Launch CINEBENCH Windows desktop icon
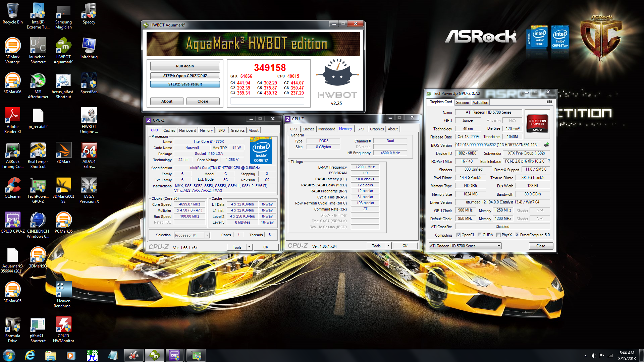The width and height of the screenshot is (644, 362). pyautogui.click(x=38, y=225)
